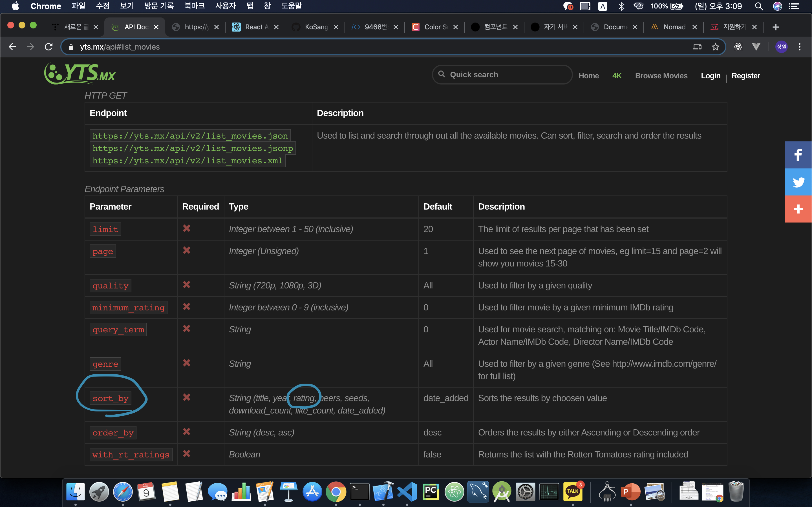
Task: Open PyCharm from the dock
Action: tap(431, 492)
